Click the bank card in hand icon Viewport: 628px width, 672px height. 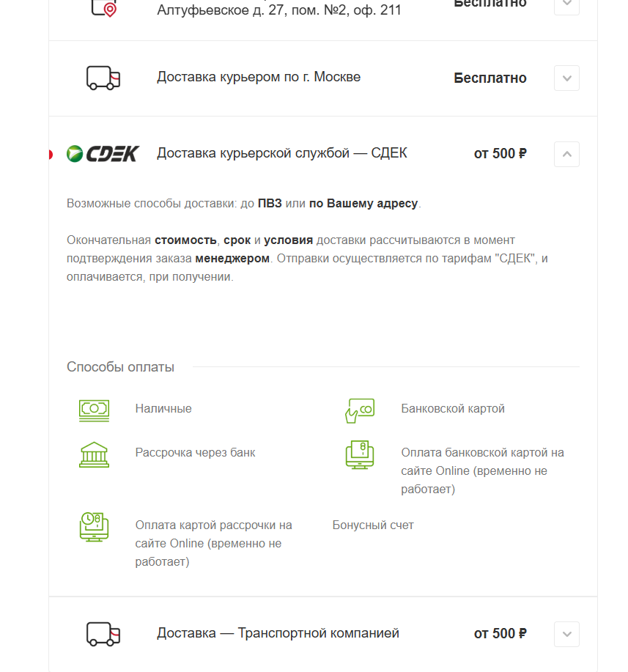point(360,410)
